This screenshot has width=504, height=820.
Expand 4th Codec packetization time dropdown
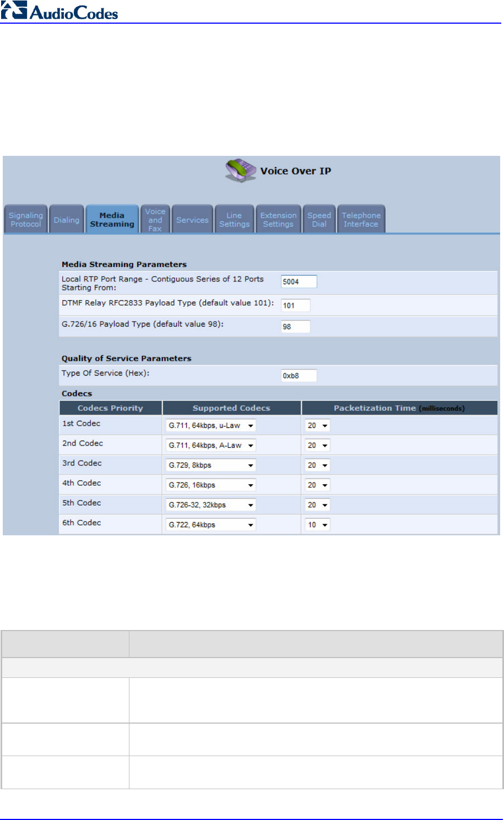[x=318, y=485]
